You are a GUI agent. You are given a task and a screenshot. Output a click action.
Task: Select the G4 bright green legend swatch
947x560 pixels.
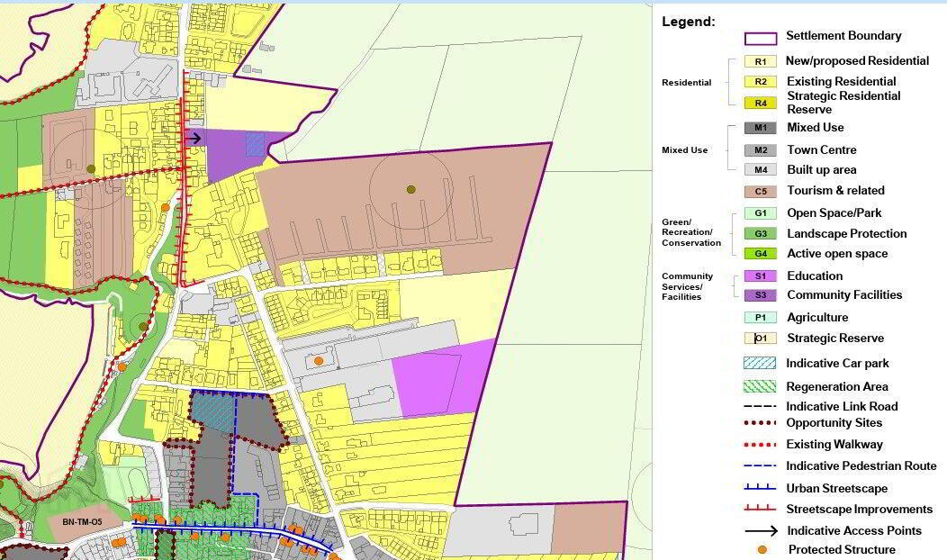pyautogui.click(x=761, y=254)
